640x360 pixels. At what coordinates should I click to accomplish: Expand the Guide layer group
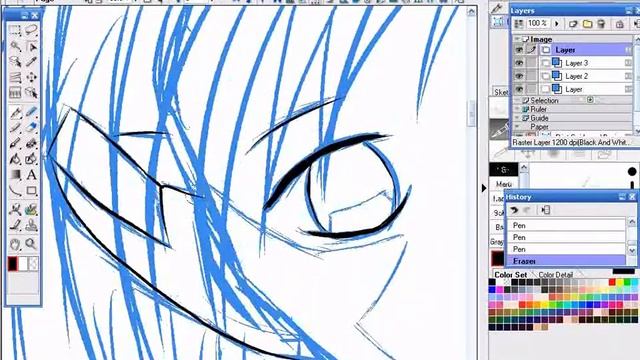(x=518, y=118)
